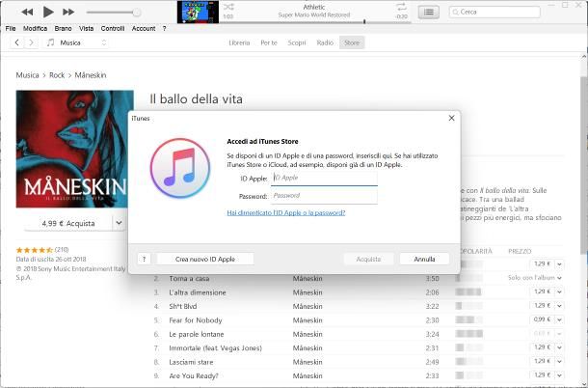Open the Controlli menu
The height and width of the screenshot is (388, 588).
coord(113,29)
